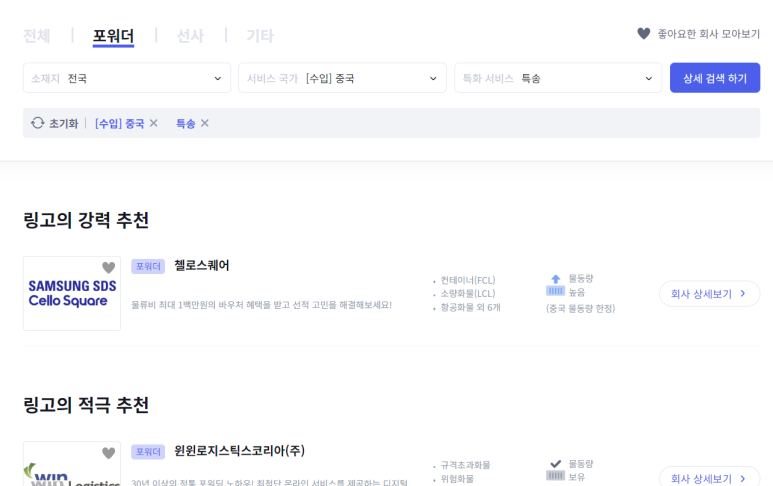Click the 상세 검색 하기 button
The image size is (773, 486).
tap(715, 78)
